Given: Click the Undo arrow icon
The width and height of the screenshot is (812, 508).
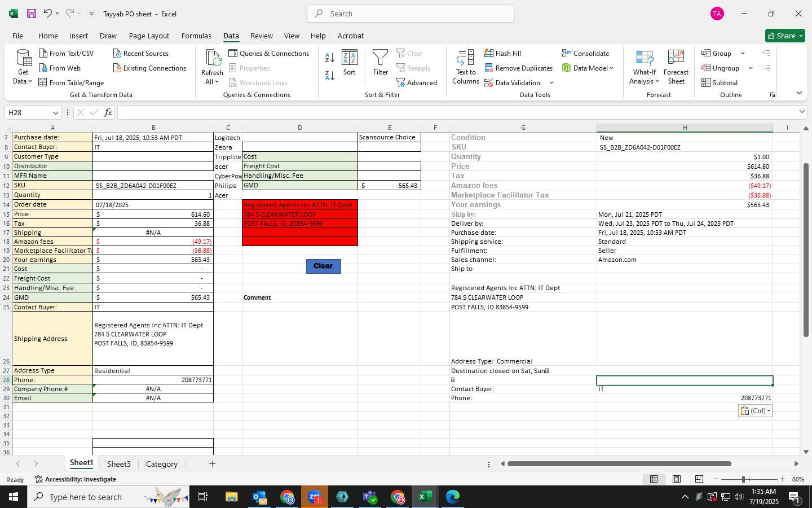Looking at the screenshot, I should (x=48, y=14).
